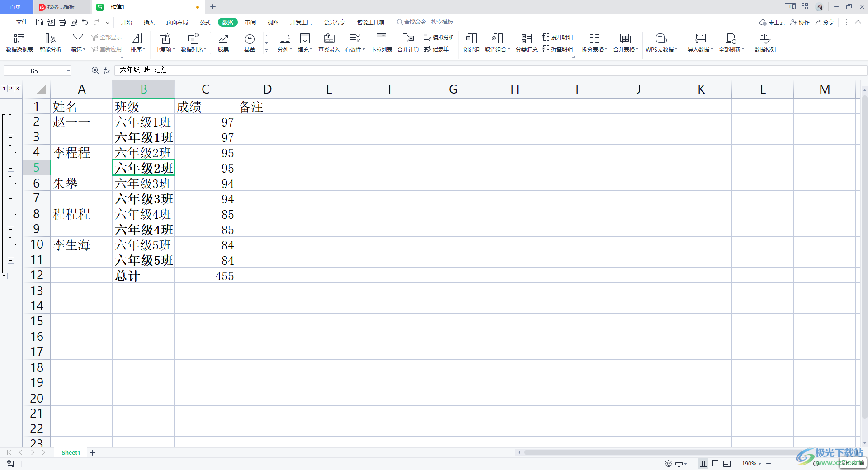
Task: Click the Export to PDF icon
Action: [x=51, y=22]
